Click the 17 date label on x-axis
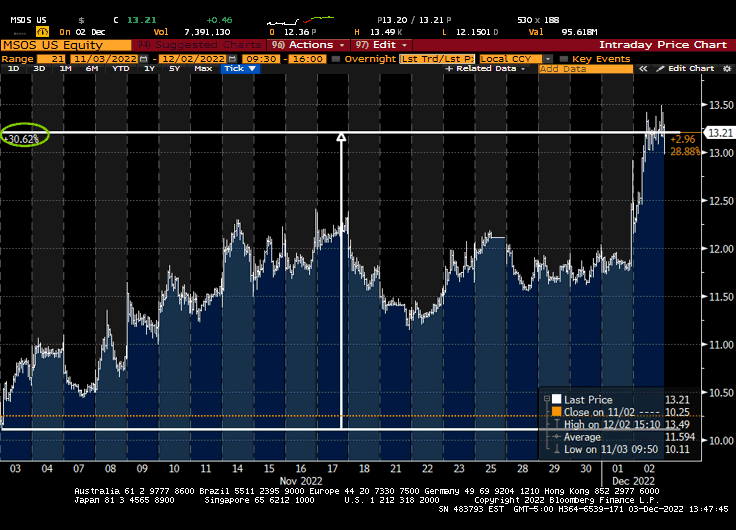Screen dimensions: 736x530 [x=332, y=469]
